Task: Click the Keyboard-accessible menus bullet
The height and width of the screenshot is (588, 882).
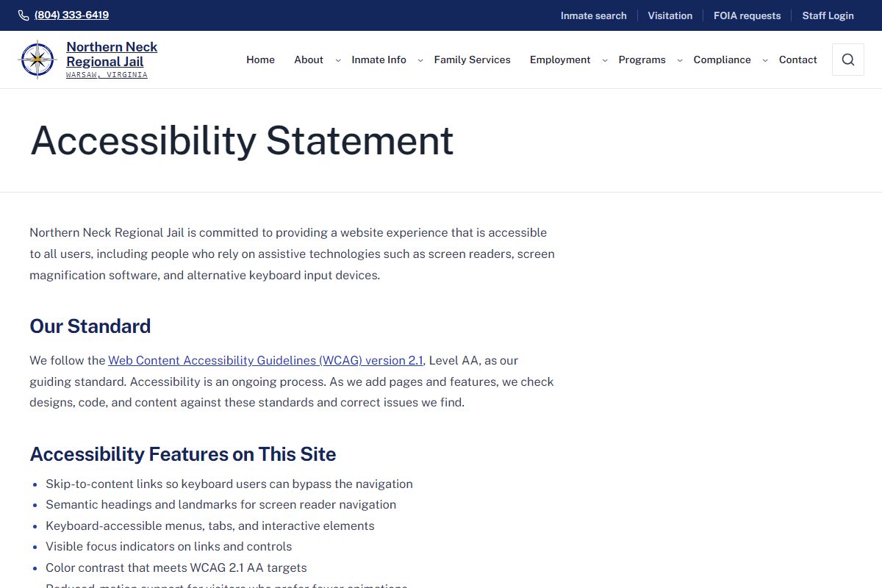Action: [210, 526]
